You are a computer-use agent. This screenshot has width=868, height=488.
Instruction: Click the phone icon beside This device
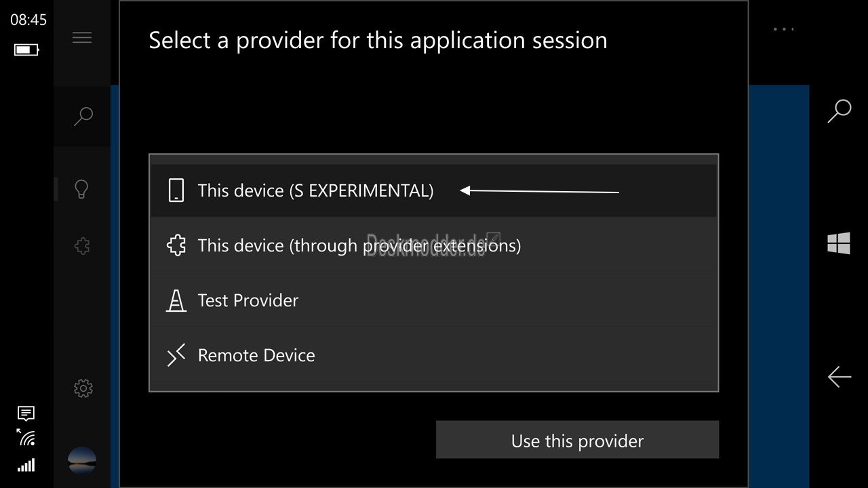(x=176, y=190)
